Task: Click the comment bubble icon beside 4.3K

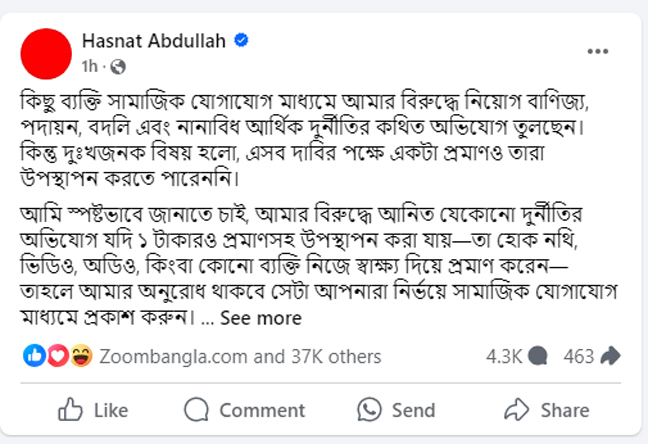Action: tap(538, 356)
